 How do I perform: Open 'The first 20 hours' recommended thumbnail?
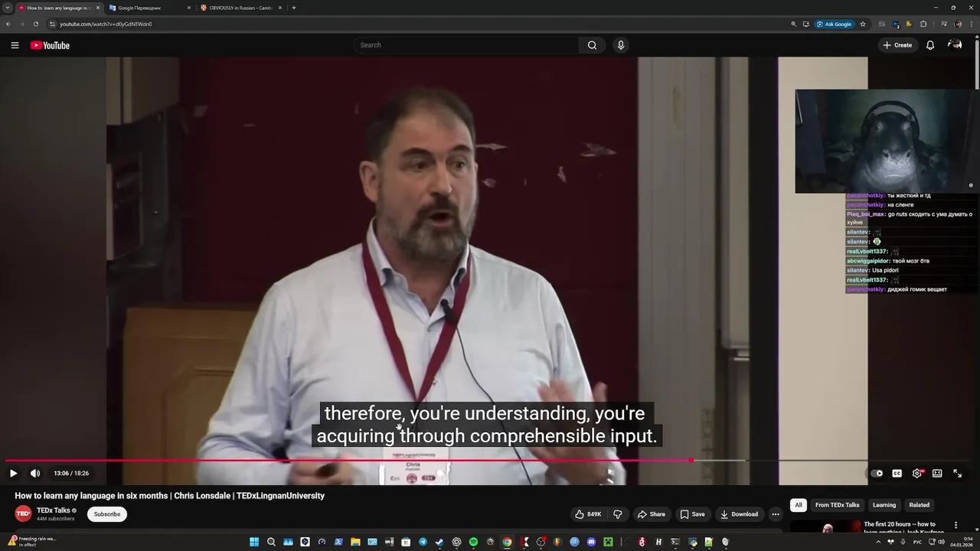pyautogui.click(x=825, y=527)
